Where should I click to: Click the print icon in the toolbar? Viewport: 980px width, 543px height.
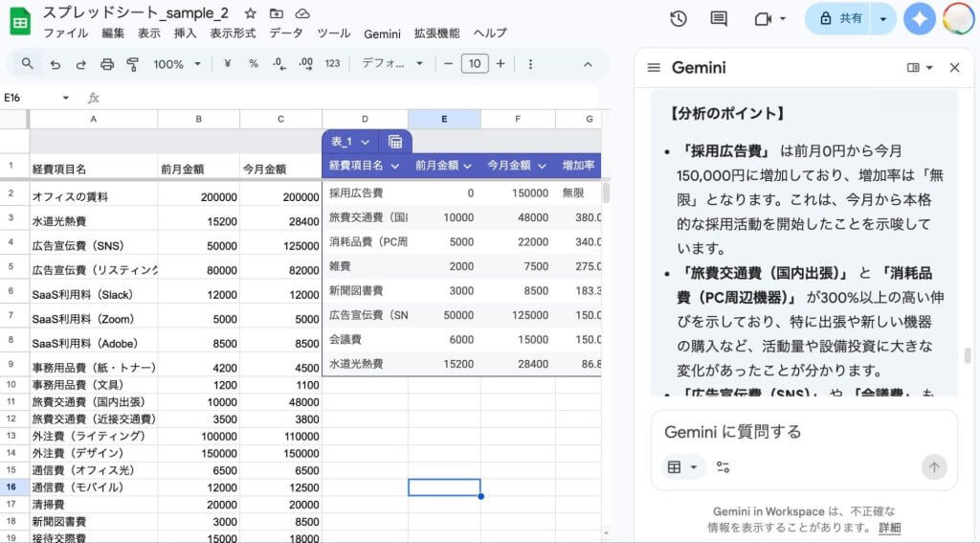107,64
